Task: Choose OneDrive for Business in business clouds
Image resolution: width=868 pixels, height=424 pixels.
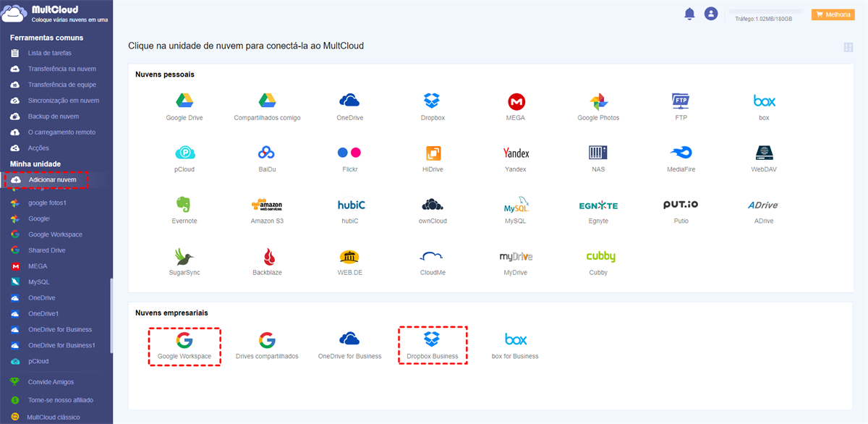Action: point(349,346)
